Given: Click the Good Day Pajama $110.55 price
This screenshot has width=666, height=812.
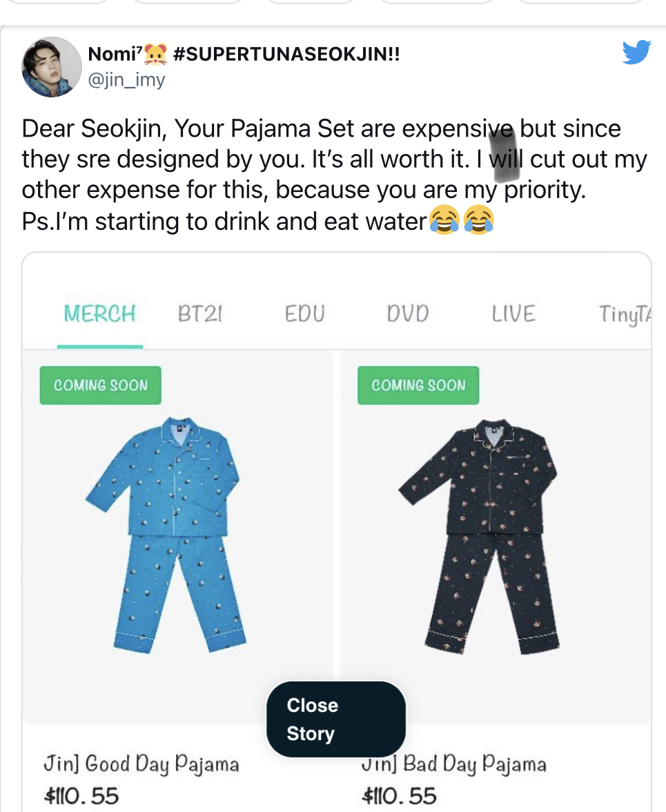Looking at the screenshot, I should point(81,797).
